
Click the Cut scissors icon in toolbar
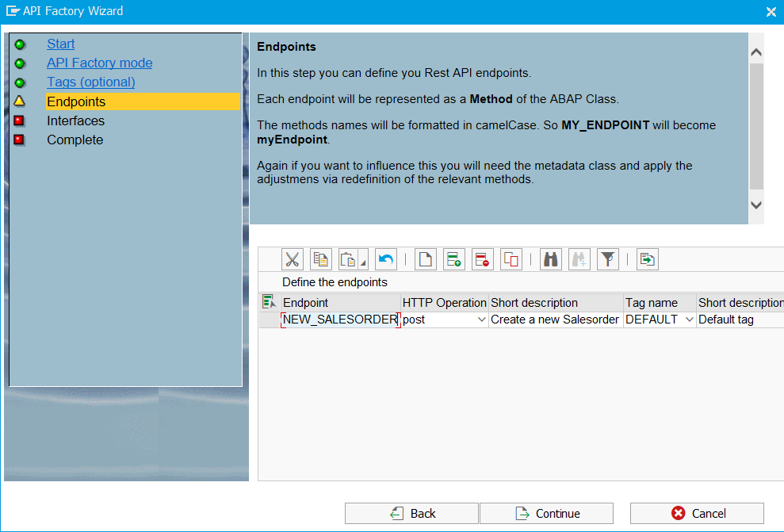(293, 259)
